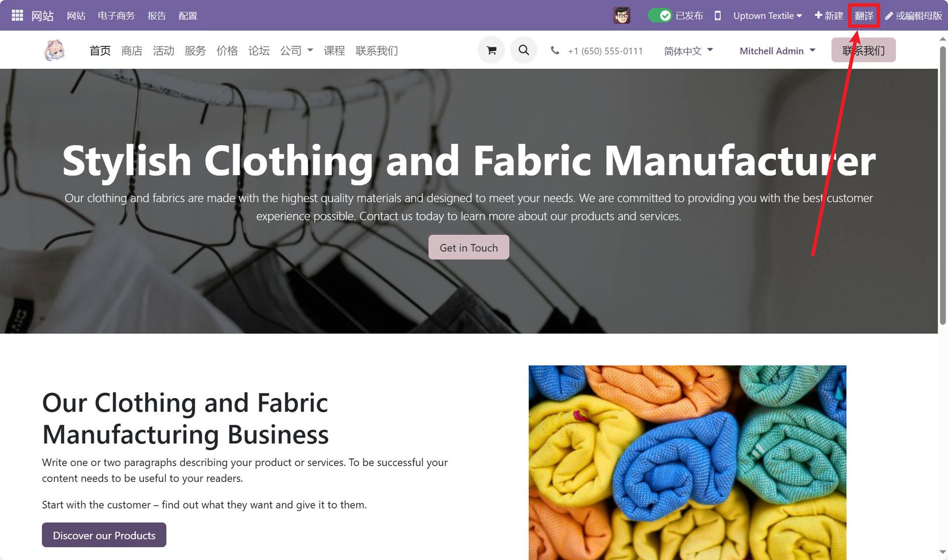Screen dimensions: 948x560
Task: Open the 服务 nav link
Action: (195, 50)
